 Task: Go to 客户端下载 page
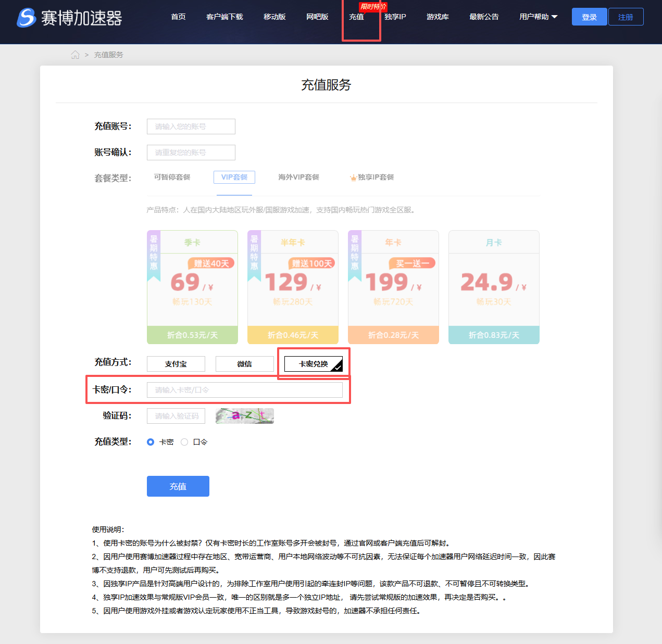(x=224, y=17)
